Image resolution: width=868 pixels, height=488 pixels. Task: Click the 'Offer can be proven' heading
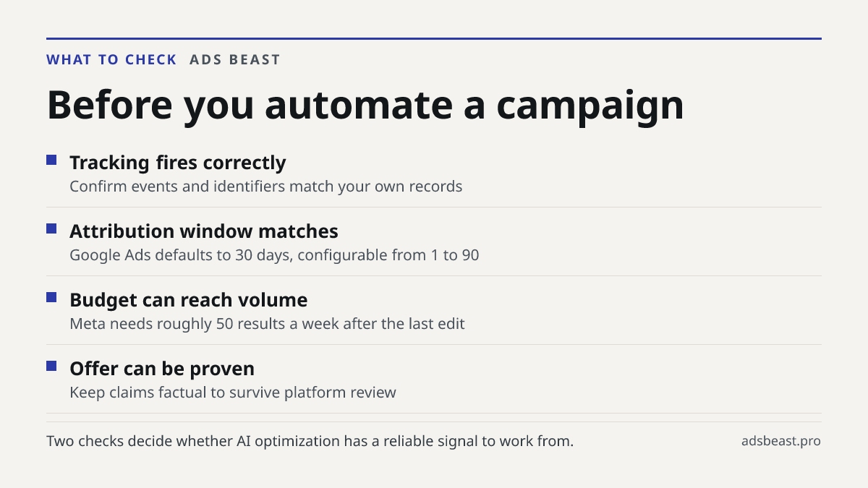point(162,369)
